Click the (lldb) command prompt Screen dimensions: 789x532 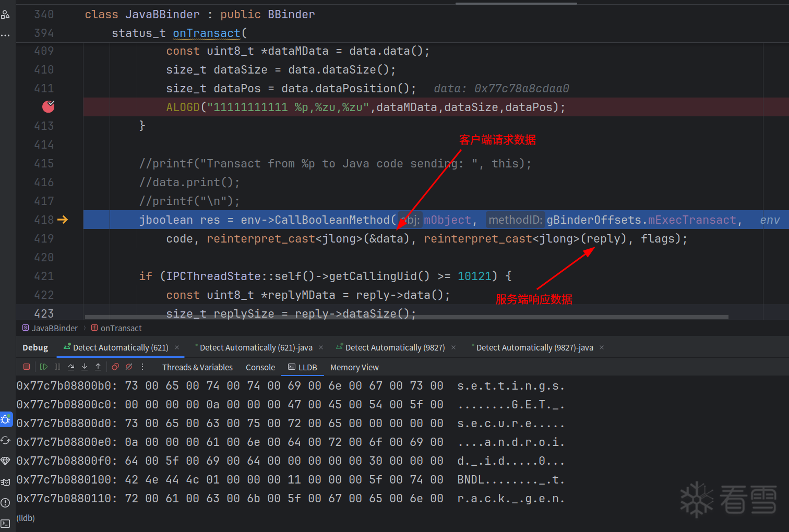point(26,518)
